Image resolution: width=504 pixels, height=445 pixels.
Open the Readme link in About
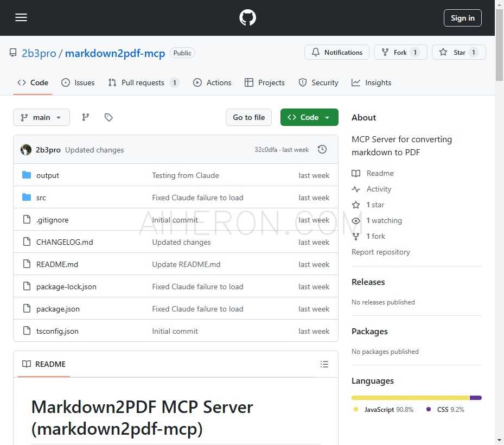click(373, 173)
